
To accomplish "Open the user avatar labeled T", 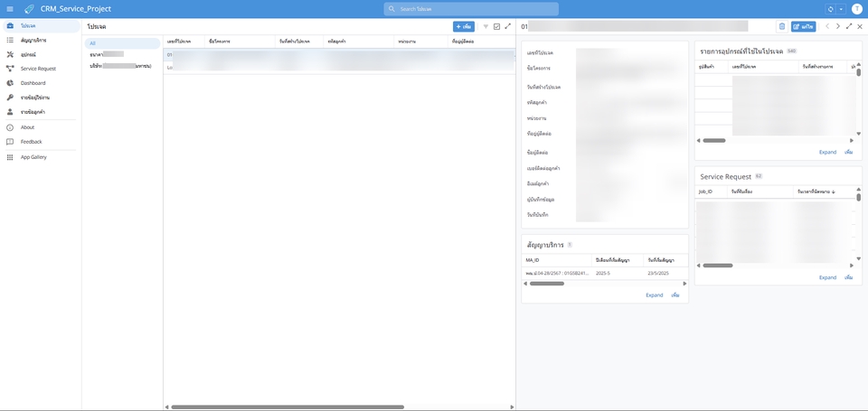I will click(x=857, y=9).
